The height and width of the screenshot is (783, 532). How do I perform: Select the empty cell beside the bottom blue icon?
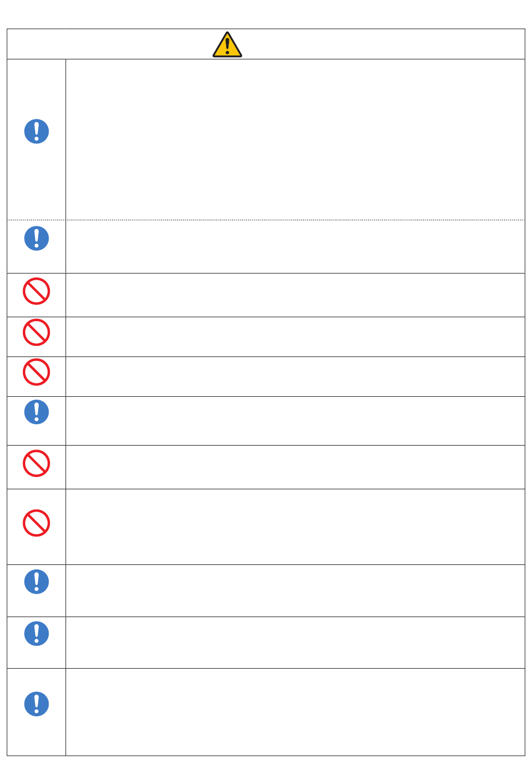click(x=295, y=712)
